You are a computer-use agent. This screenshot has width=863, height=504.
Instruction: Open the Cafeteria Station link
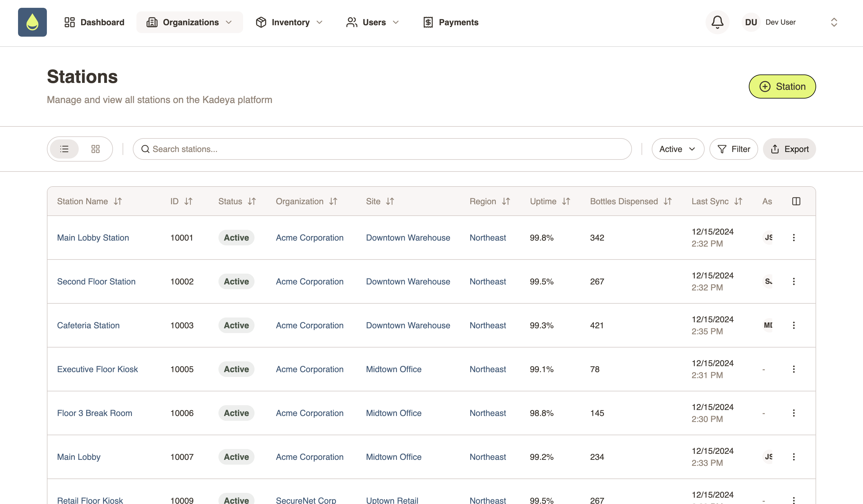click(x=88, y=325)
